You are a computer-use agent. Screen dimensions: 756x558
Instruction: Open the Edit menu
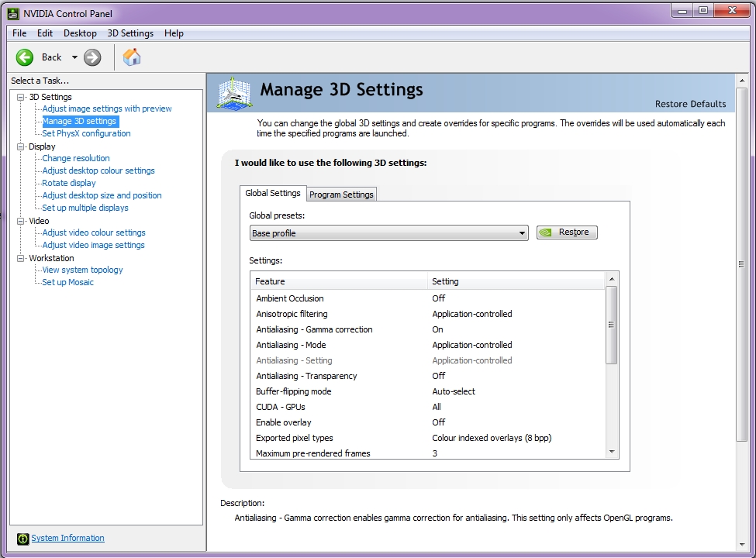45,33
